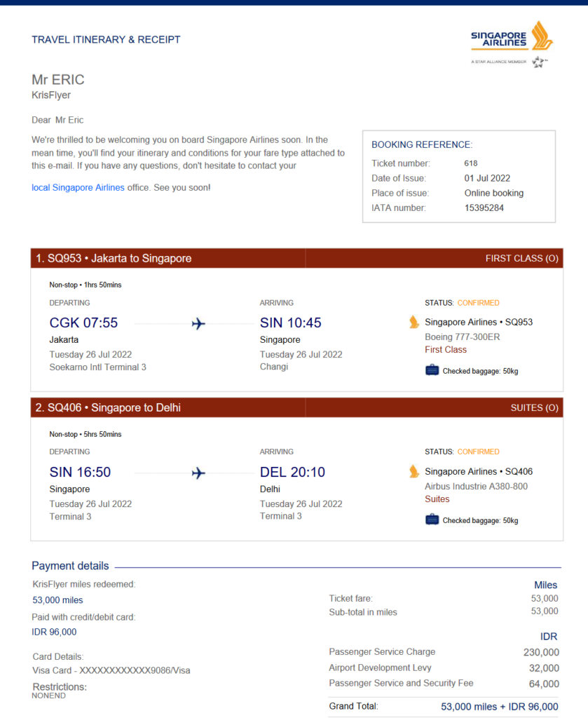Click the Grand Total amount
Image resolution: width=588 pixels, height=718 pixels.
point(500,707)
